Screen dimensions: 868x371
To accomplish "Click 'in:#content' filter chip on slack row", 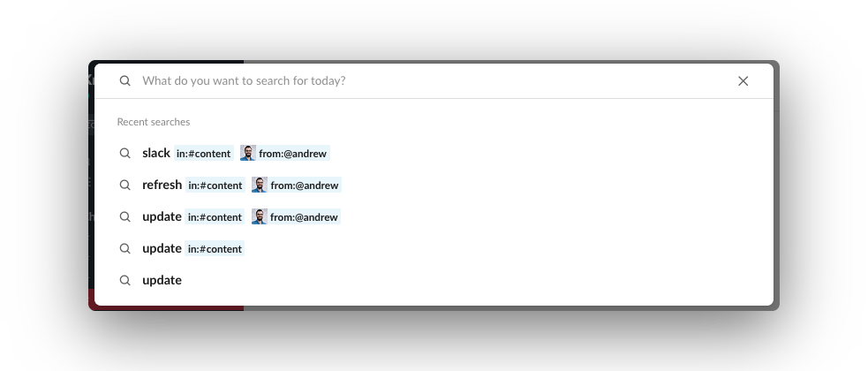I will tap(204, 154).
